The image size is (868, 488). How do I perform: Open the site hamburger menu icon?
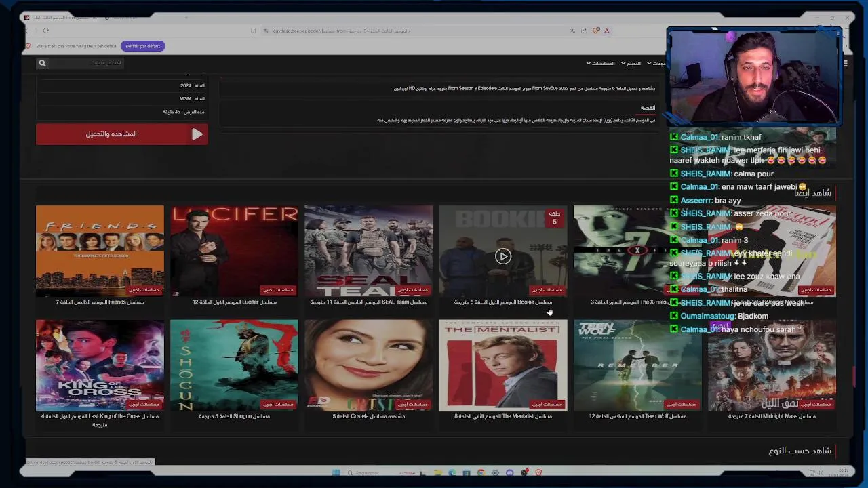click(x=845, y=63)
